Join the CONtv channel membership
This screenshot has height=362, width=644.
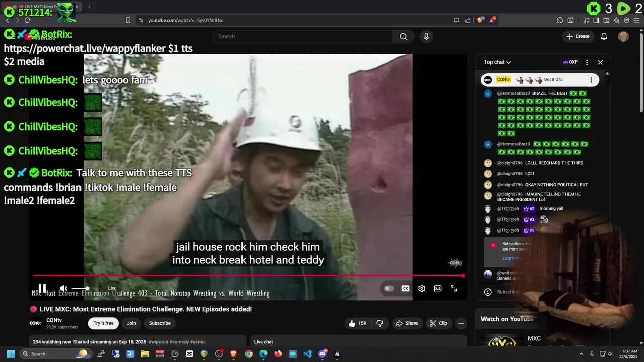tap(131, 323)
